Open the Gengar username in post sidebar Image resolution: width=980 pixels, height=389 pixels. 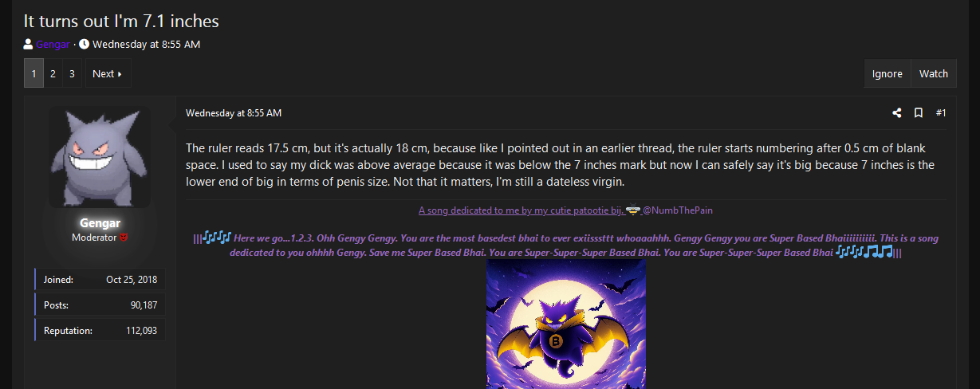point(100,223)
